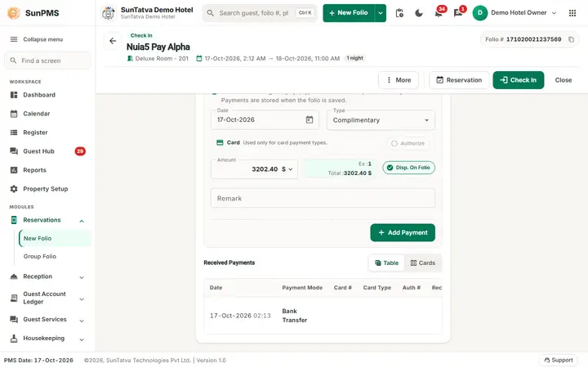Image resolution: width=588 pixels, height=368 pixels.
Task: Click the Amount field 3202.40
Action: (x=254, y=169)
